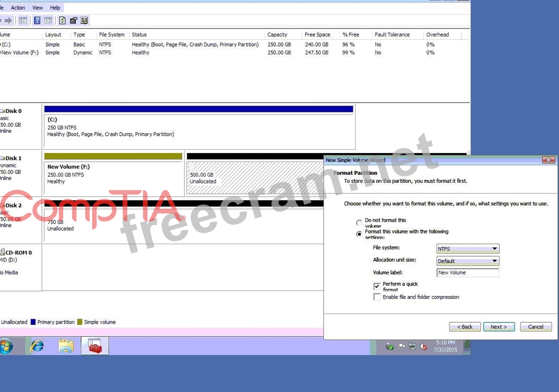Toggle the Show/Hide Console Tree icon
The height and width of the screenshot is (392, 559).
coord(23,20)
